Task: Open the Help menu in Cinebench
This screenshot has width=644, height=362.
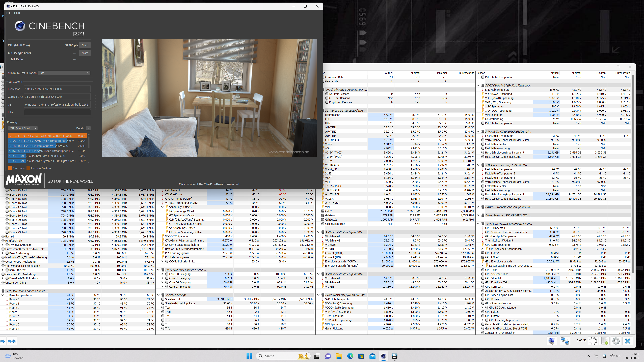Action: [x=17, y=13]
